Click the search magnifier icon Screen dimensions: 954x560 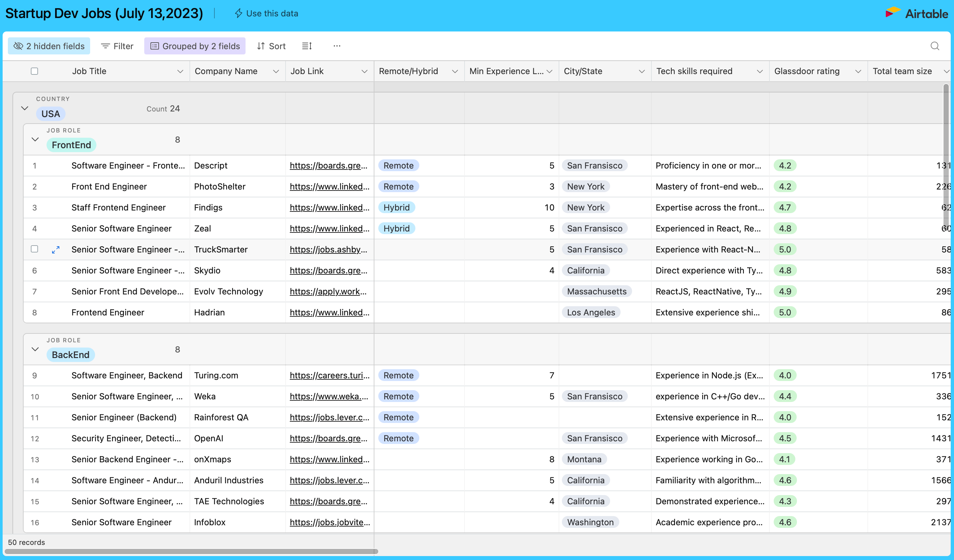point(935,46)
